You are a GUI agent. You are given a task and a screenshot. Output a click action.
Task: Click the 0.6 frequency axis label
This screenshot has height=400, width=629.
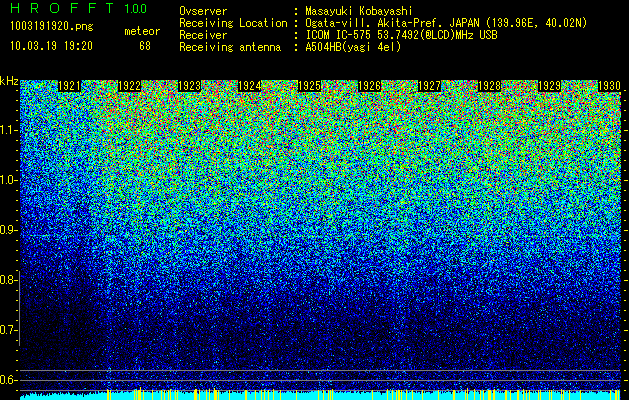point(7,380)
